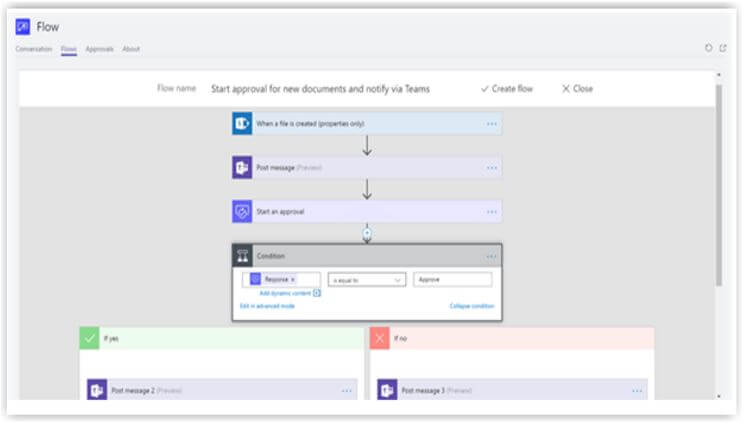The image size is (752, 425).
Task: Switch to the Flows tab
Action: click(x=69, y=49)
